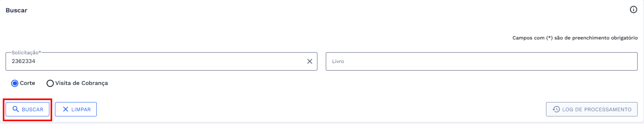644x124 pixels.
Task: Click the "Buscar" panel heading
Action: [x=17, y=10]
